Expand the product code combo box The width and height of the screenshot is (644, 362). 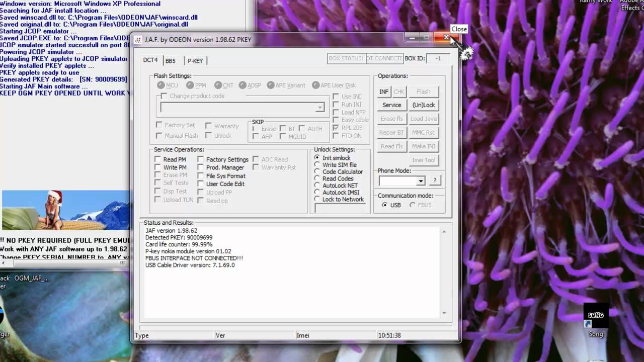click(x=319, y=108)
